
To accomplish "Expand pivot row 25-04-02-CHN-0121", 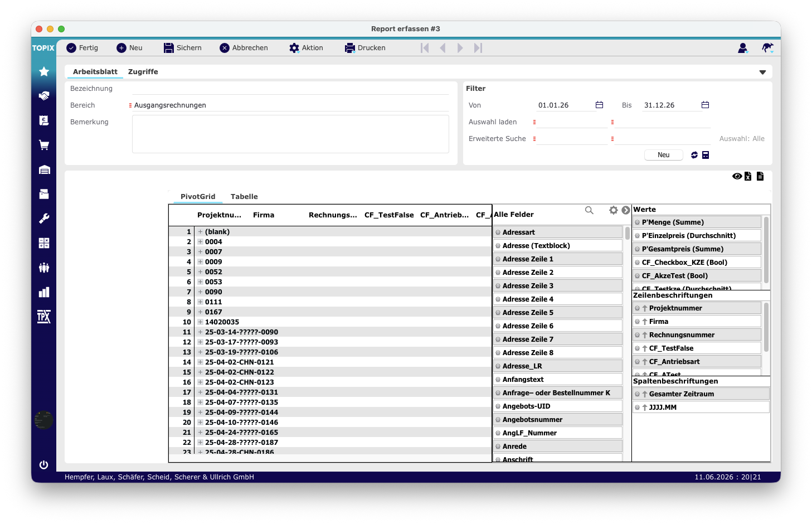I will (200, 362).
